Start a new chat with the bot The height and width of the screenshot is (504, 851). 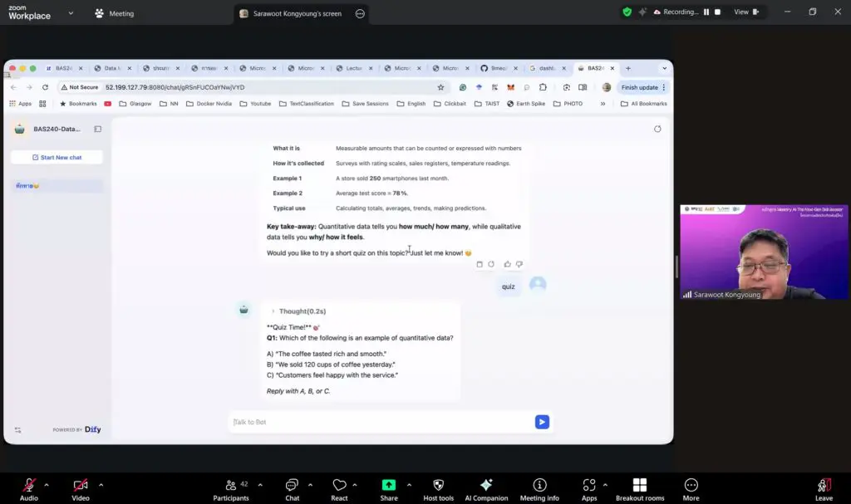(x=56, y=157)
